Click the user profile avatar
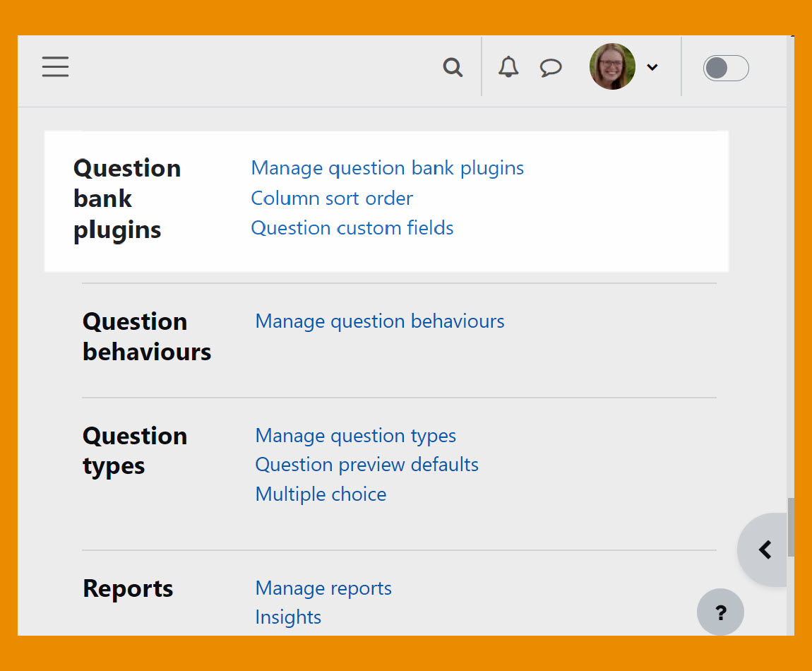 612,67
